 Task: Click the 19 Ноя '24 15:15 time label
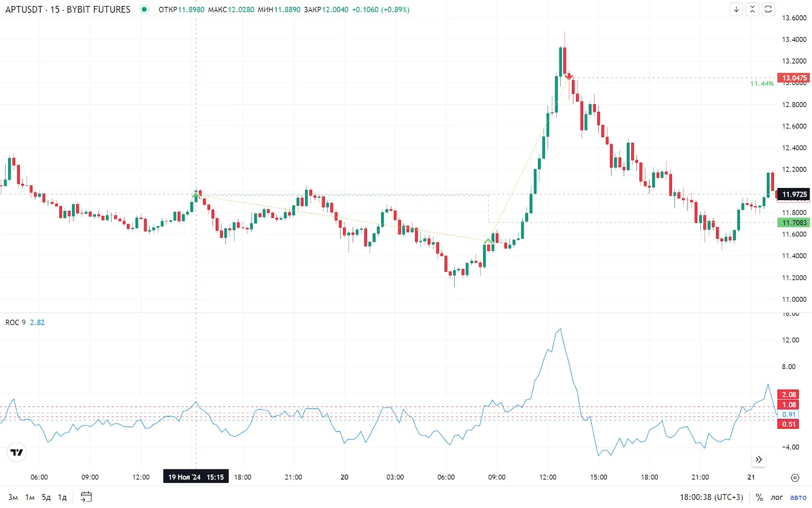click(x=196, y=477)
